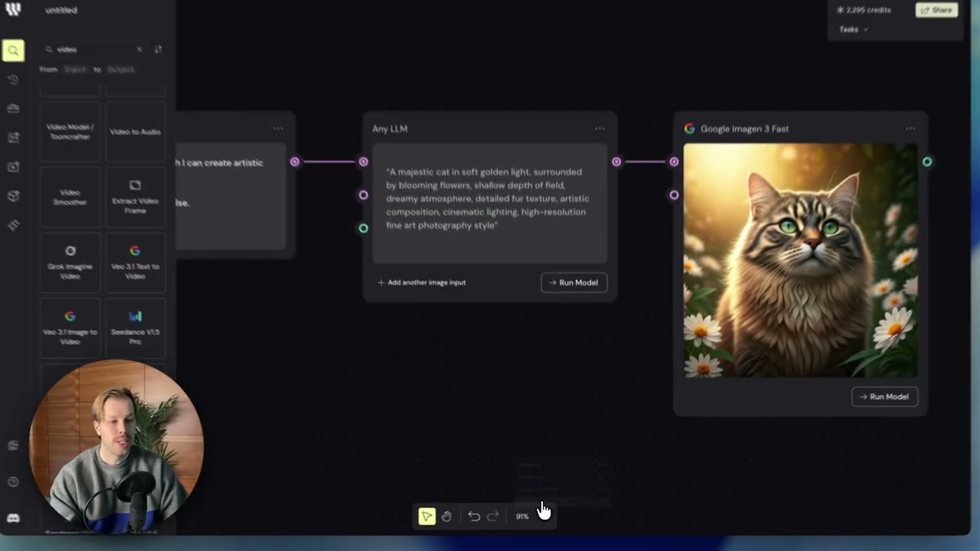
Task: Click the sort icon beside search field
Action: point(158,49)
